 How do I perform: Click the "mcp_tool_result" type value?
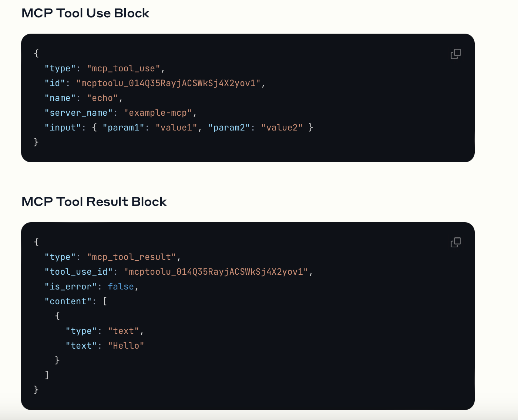click(x=131, y=257)
